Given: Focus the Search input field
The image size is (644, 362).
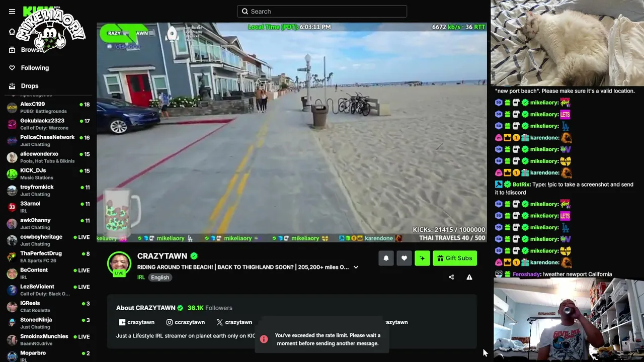Looking at the screenshot, I should pos(322,12).
